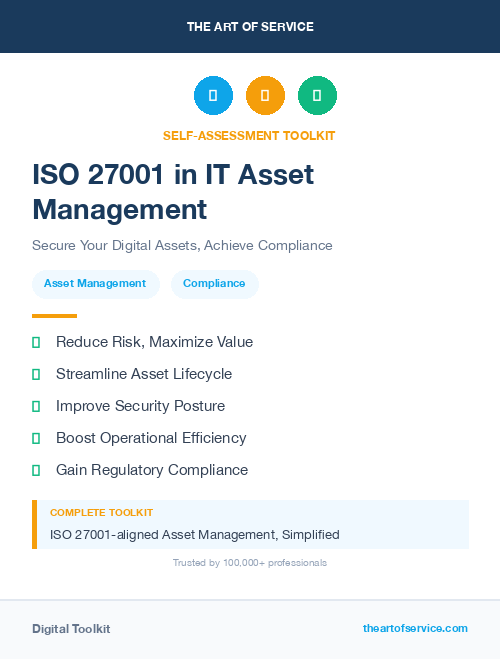Click the green circle icon
Image resolution: width=500 pixels, height=659 pixels.
point(317,95)
